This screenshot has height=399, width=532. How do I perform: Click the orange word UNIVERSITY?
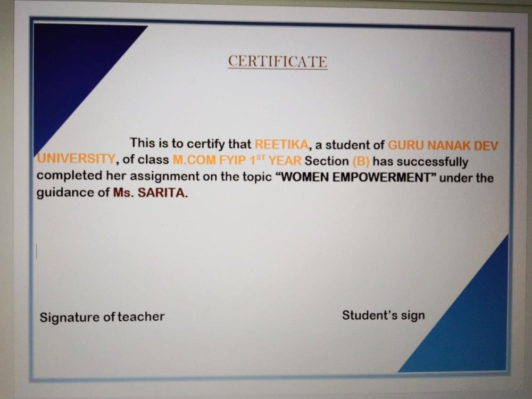tap(76, 158)
